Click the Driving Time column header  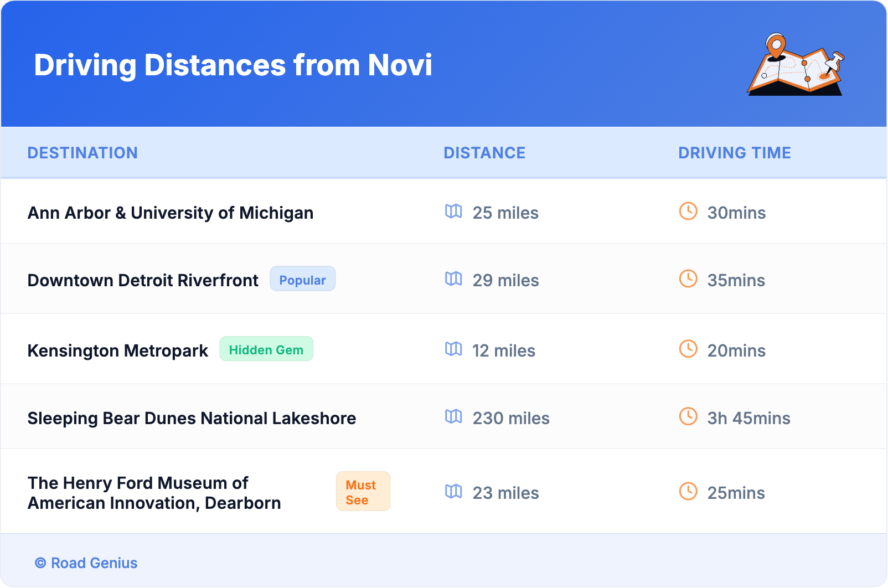pos(735,153)
